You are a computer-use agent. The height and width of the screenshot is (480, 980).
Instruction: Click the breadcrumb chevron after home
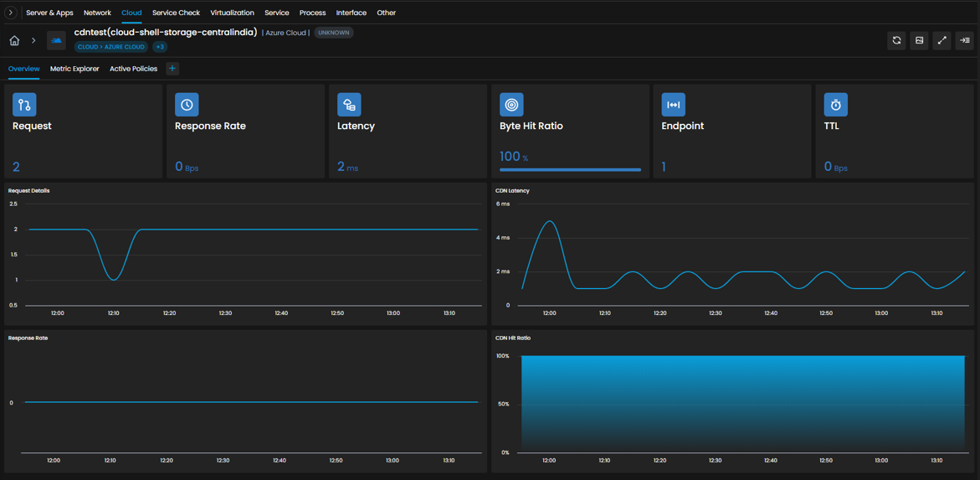tap(33, 41)
